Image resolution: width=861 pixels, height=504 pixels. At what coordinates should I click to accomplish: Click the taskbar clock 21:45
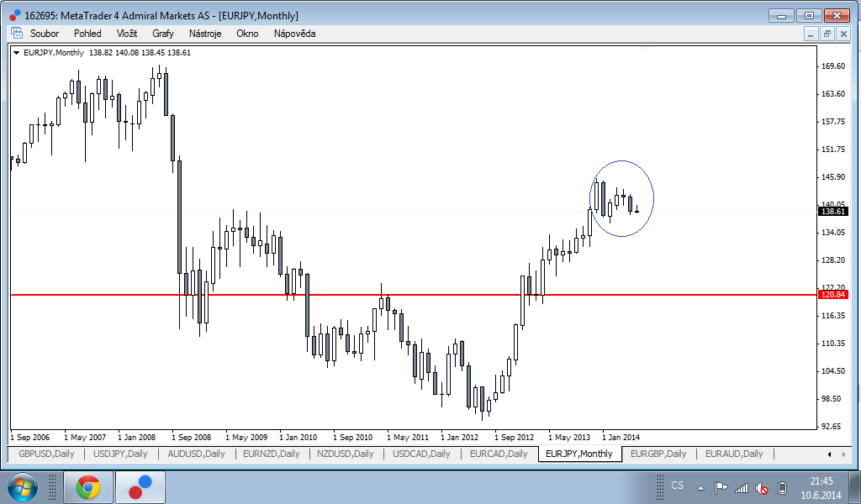click(821, 481)
